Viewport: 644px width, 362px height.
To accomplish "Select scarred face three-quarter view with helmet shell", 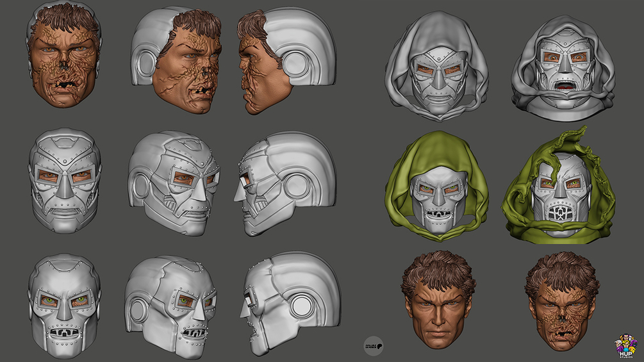I will pyautogui.click(x=177, y=60).
